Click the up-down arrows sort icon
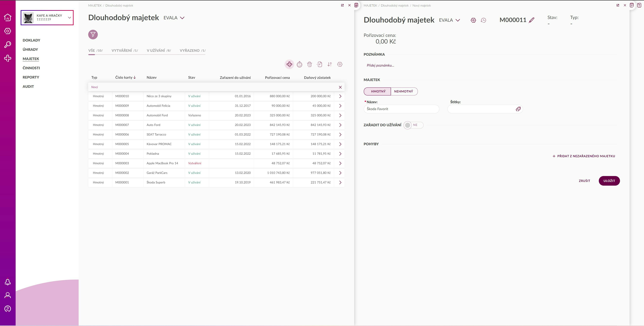This screenshot has width=644, height=326. click(x=329, y=64)
